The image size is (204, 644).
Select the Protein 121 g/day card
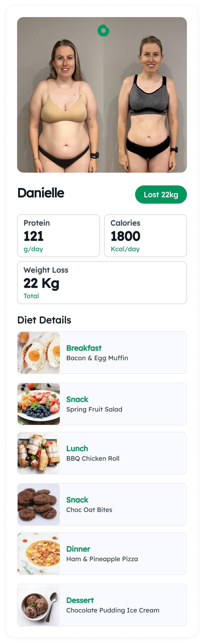coord(58,236)
